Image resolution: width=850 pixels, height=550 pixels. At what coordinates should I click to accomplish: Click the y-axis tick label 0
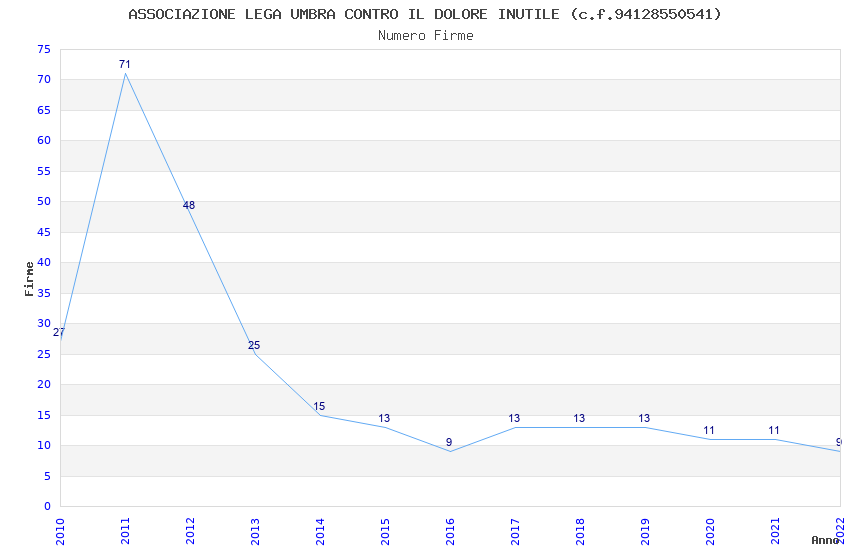coord(47,507)
